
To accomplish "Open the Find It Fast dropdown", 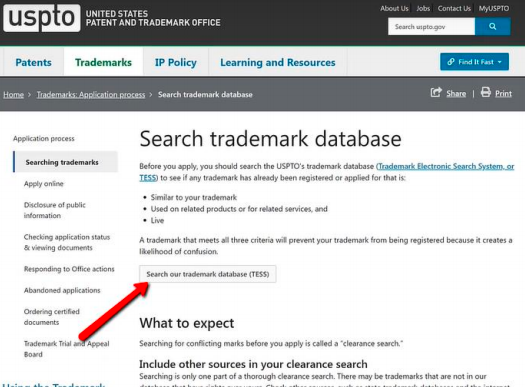I will click(x=474, y=62).
